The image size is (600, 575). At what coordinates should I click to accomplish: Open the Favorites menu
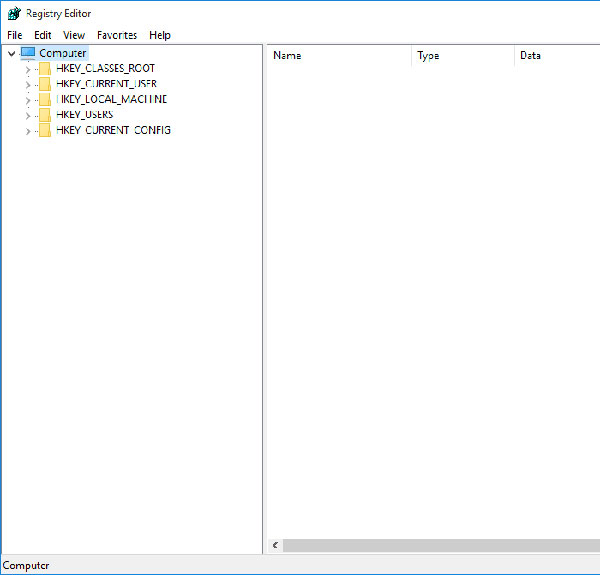point(117,35)
